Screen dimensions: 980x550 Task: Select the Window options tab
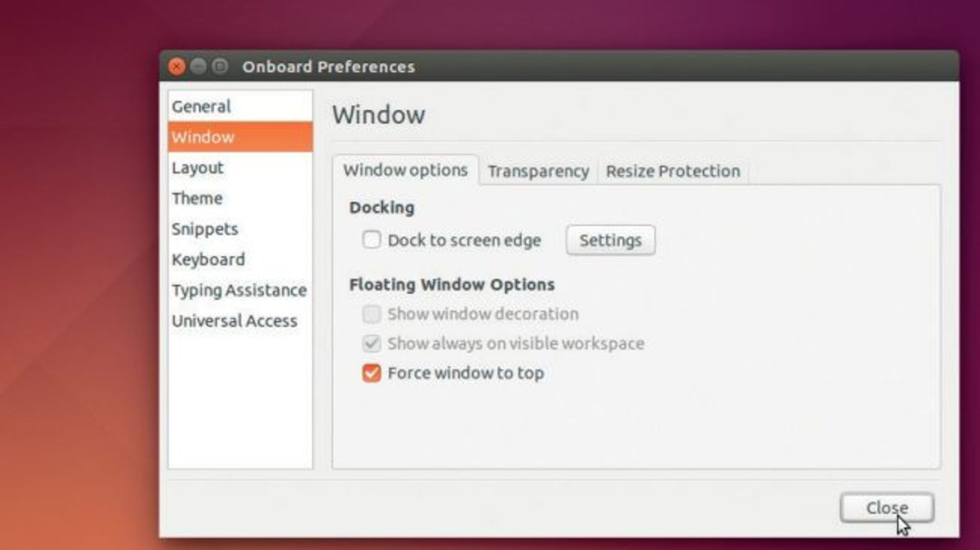pos(405,170)
